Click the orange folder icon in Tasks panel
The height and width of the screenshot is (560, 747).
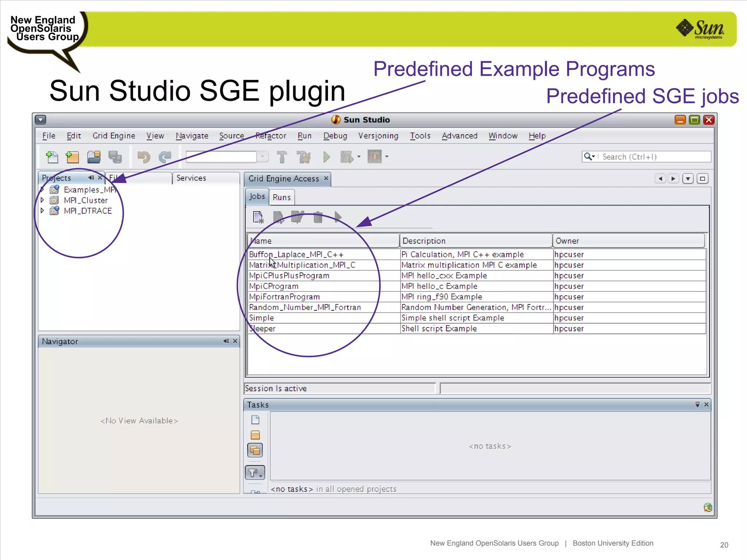(255, 435)
